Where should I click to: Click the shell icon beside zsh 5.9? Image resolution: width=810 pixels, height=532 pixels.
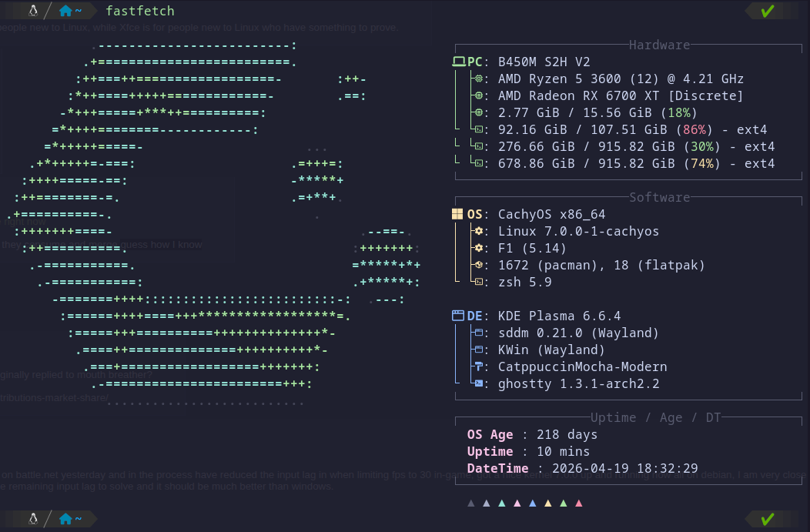coord(479,282)
